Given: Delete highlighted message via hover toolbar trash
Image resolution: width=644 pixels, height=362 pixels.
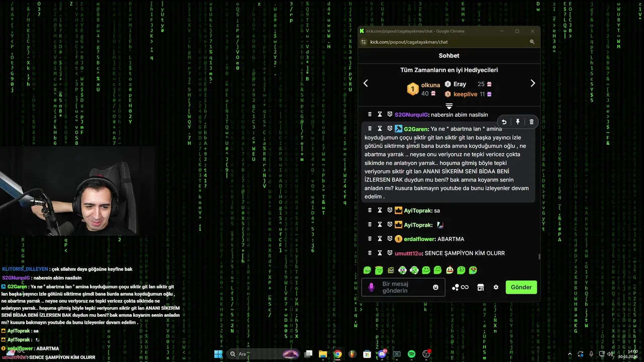Looking at the screenshot, I should pos(531,122).
